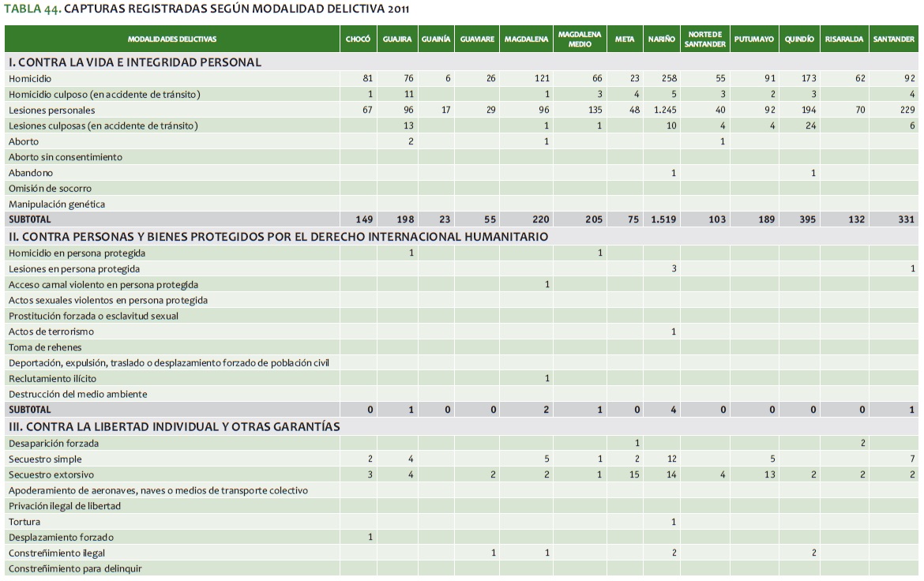Select the MODALIDADES DELICTIVAS column header

172,39
